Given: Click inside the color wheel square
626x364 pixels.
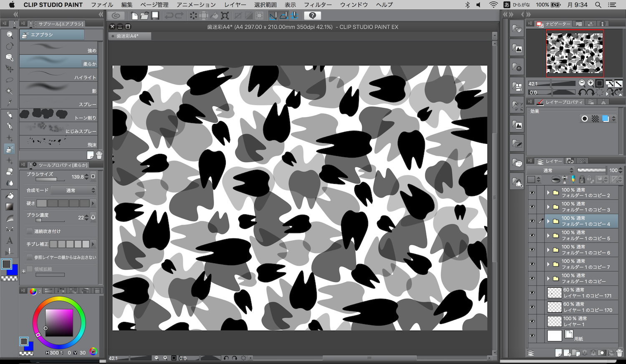Looking at the screenshot, I should click(x=59, y=323).
